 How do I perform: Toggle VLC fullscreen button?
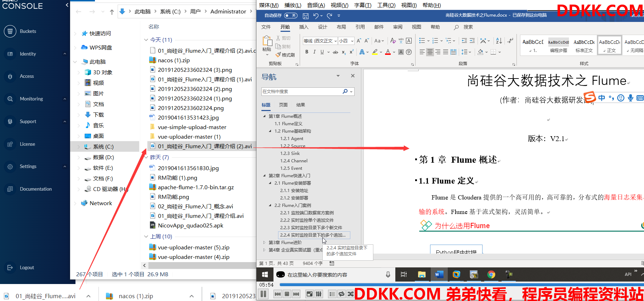point(310,294)
